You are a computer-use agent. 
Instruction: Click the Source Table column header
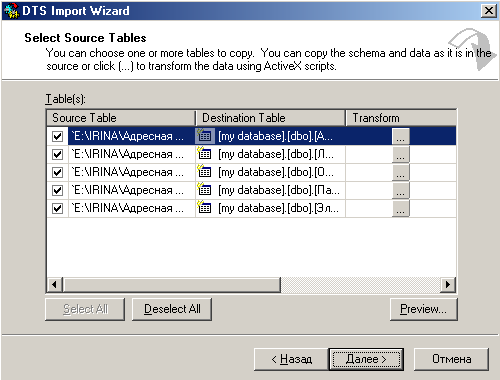tap(121, 118)
